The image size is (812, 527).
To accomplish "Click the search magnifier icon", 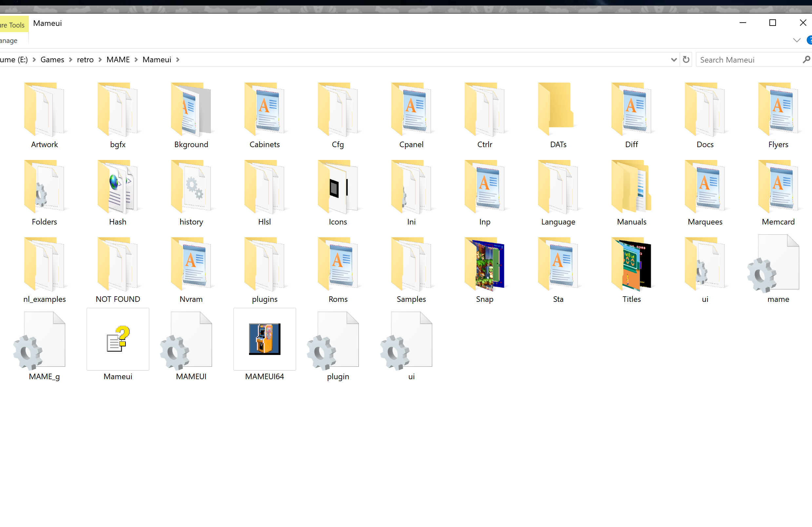I will (806, 60).
